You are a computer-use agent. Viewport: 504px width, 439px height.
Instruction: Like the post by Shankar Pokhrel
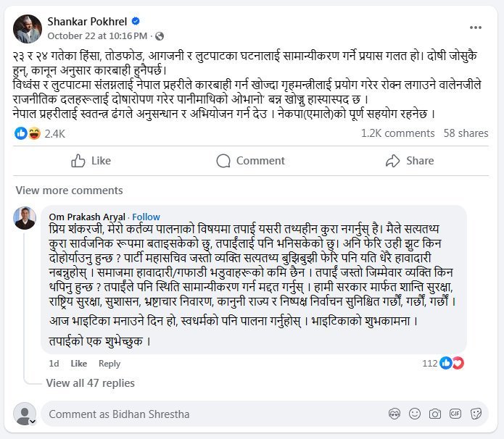click(91, 161)
